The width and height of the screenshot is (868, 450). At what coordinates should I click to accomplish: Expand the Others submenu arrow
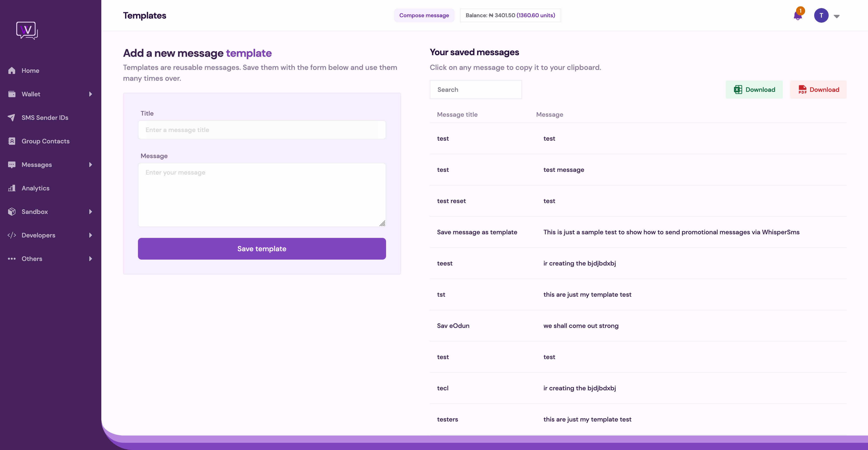click(x=90, y=259)
